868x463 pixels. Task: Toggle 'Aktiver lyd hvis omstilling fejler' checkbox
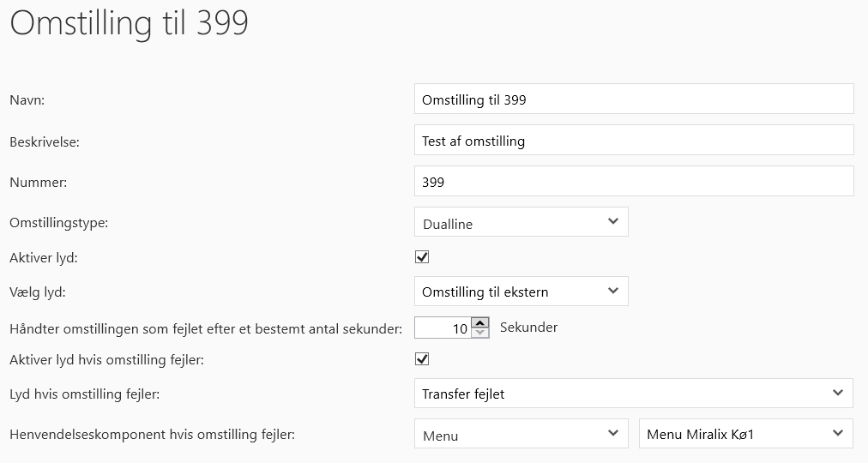421,359
